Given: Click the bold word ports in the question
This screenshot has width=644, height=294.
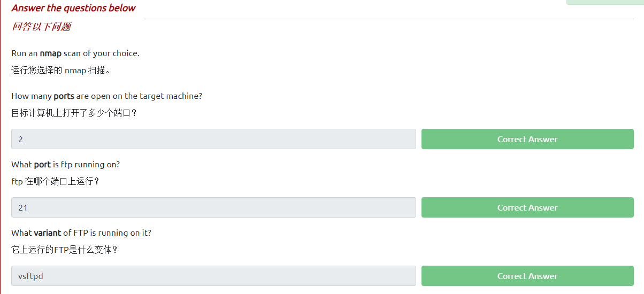Looking at the screenshot, I should tap(64, 96).
